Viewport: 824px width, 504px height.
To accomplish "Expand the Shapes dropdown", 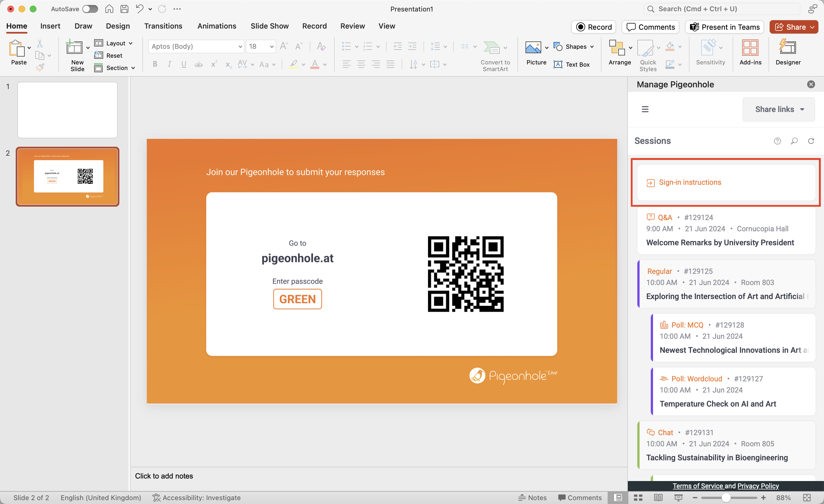I will [592, 46].
